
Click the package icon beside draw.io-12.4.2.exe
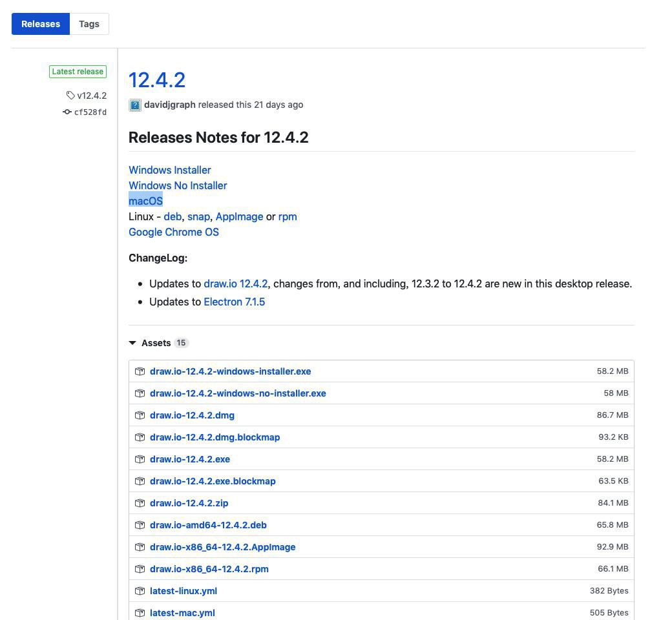click(140, 459)
